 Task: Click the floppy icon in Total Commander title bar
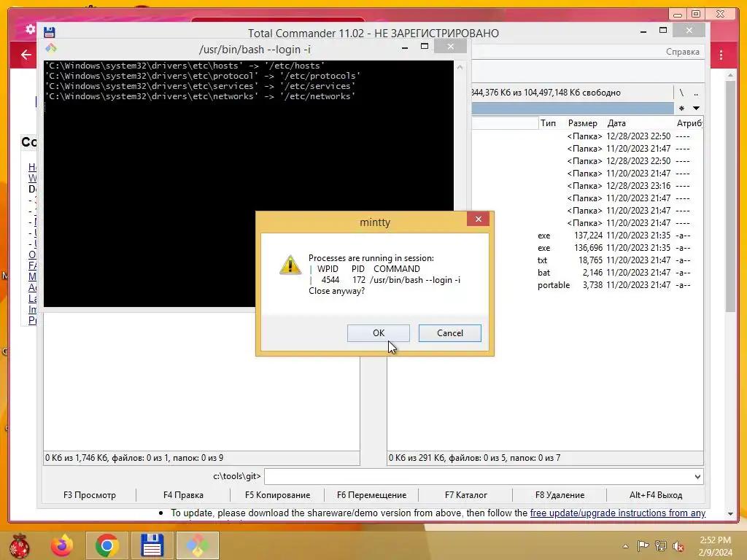coord(49,32)
